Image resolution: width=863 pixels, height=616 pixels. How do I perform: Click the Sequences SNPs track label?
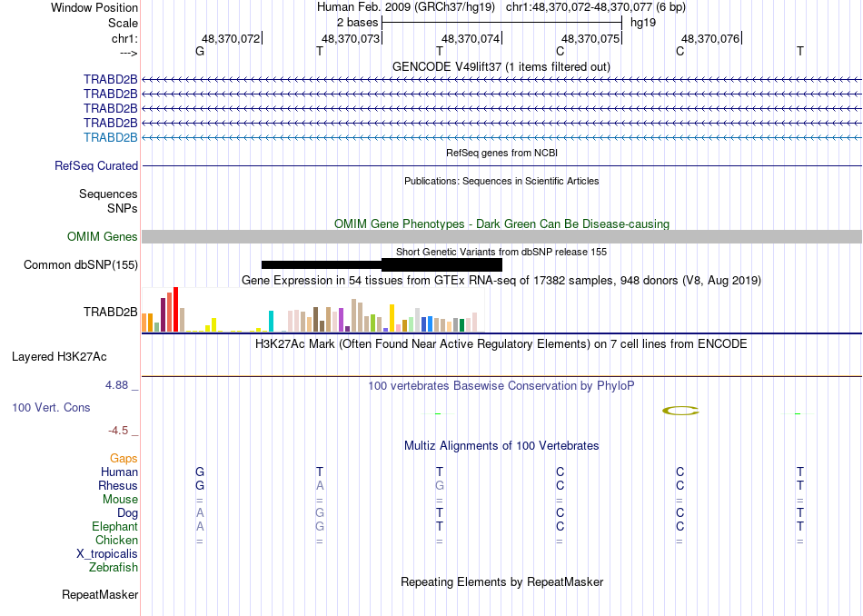(x=108, y=201)
